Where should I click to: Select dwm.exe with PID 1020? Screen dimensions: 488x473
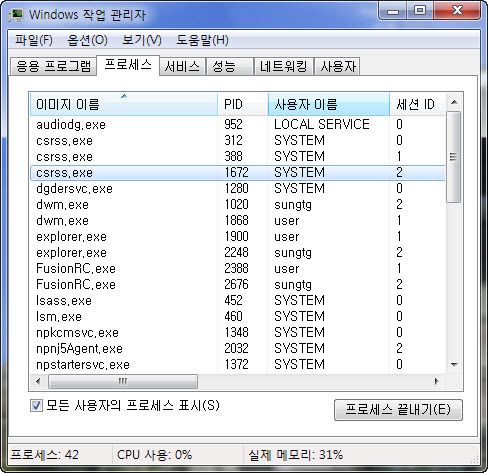pyautogui.click(x=238, y=205)
